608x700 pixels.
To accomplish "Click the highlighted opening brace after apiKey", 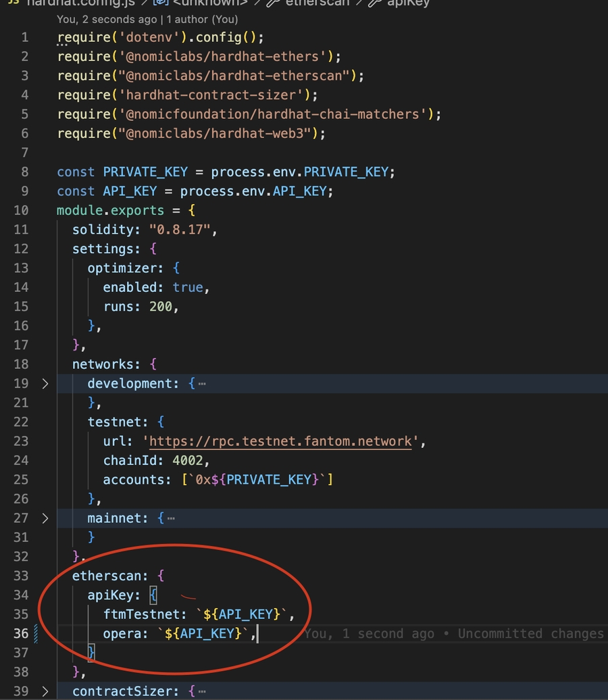I will [153, 595].
